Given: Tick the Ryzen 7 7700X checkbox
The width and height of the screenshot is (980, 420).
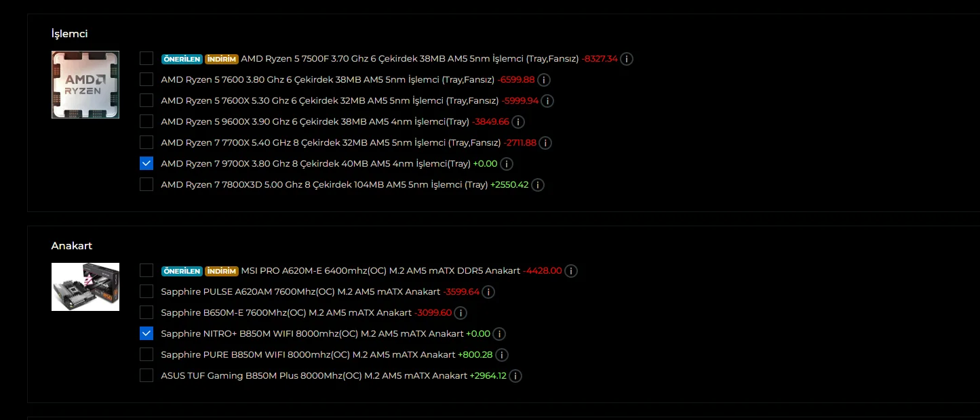Looking at the screenshot, I should click(146, 142).
